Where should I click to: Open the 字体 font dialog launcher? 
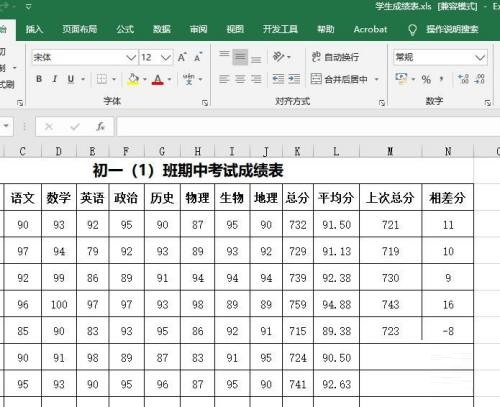[x=205, y=103]
